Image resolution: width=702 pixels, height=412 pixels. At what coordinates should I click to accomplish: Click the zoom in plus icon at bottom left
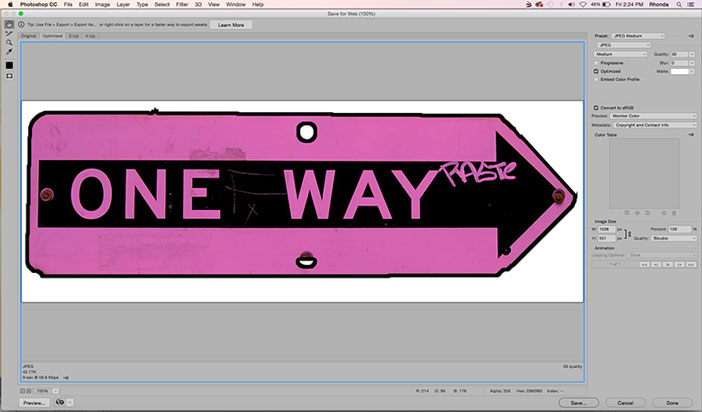tap(29, 391)
